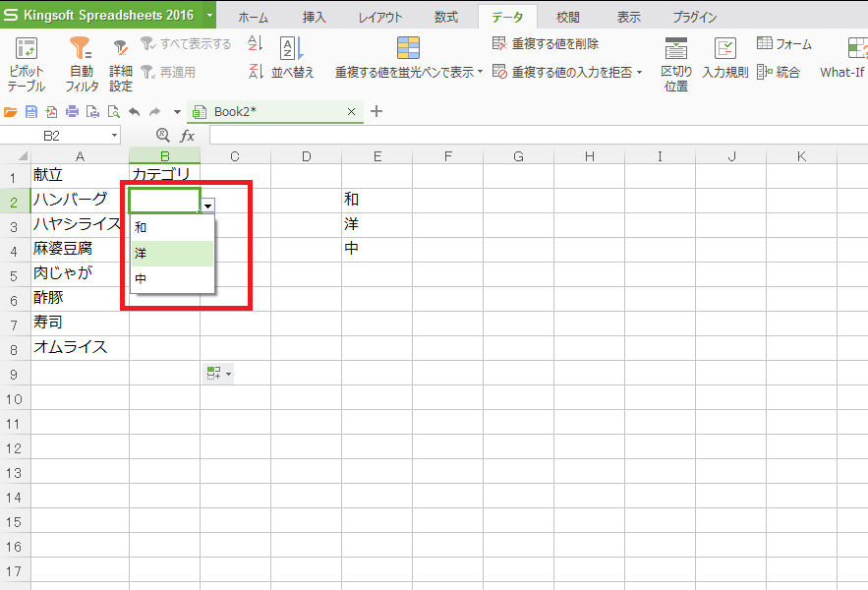Click 重複する値を削除 to remove duplicates
The width and height of the screenshot is (868, 590).
click(546, 44)
